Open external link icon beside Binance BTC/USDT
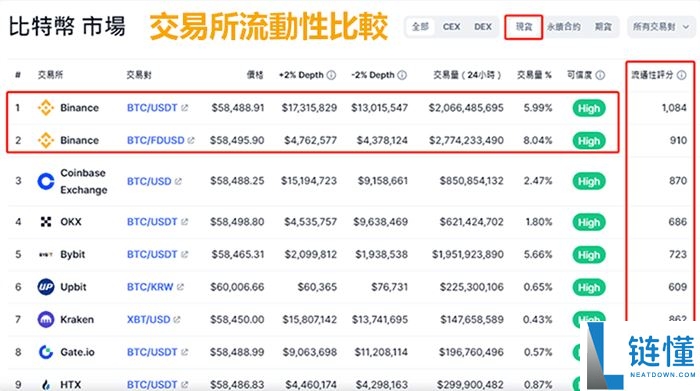This screenshot has width=700, height=391. tap(184, 108)
